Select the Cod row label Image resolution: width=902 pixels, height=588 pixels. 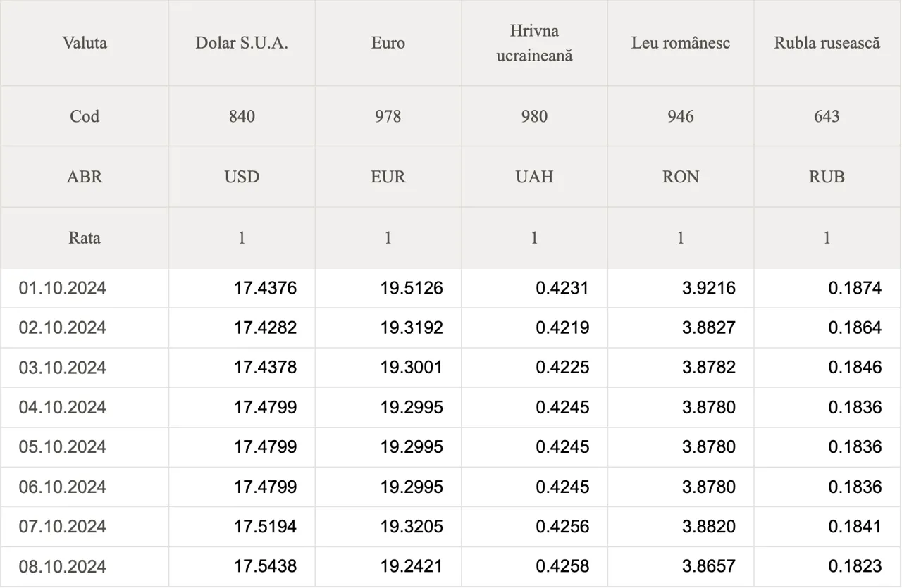pyautogui.click(x=85, y=116)
